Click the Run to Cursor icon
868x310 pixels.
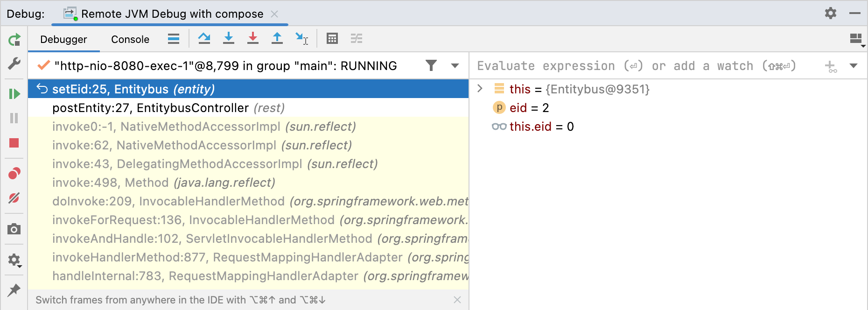click(x=301, y=38)
